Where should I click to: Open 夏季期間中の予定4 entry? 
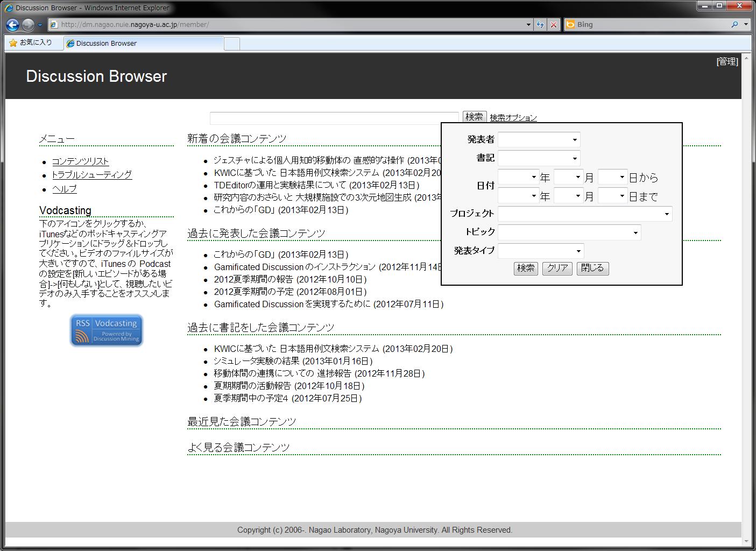tap(287, 398)
